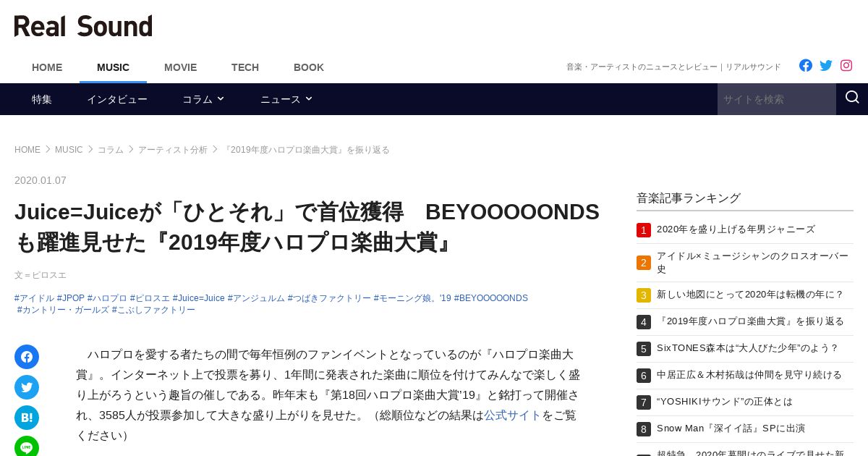Screen dimensions: 868x456
Task: Open Real Sound Instagram icon in header
Action: point(846,65)
